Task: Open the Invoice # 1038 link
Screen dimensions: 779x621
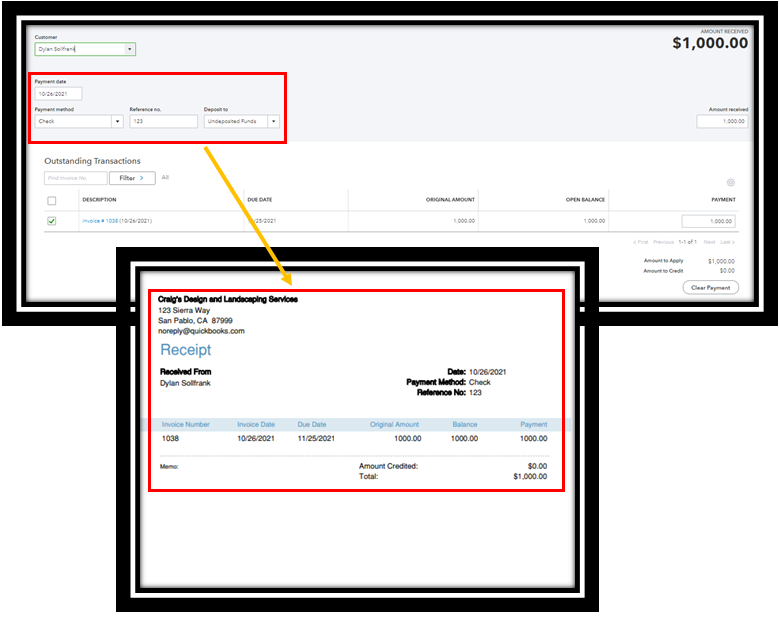Action: (x=100, y=221)
